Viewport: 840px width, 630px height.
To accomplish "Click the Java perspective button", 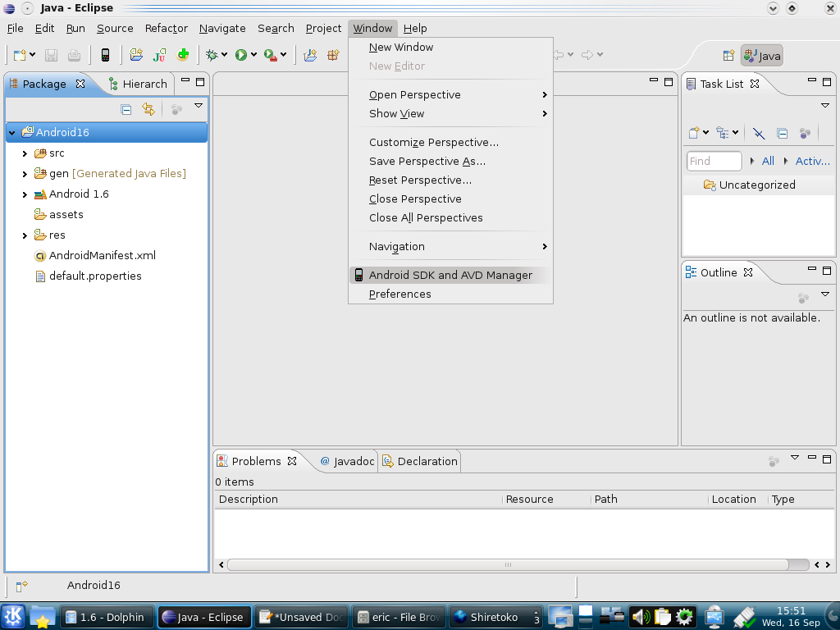I will 762,56.
